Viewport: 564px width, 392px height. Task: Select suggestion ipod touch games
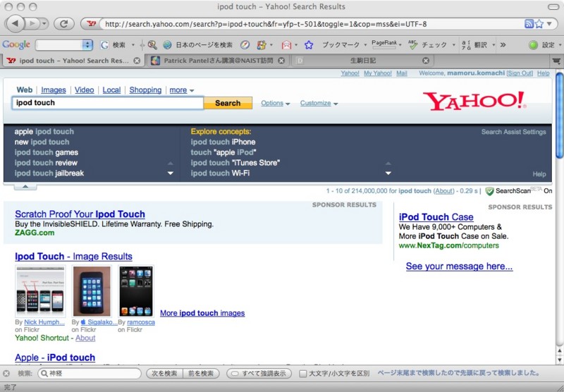click(46, 152)
